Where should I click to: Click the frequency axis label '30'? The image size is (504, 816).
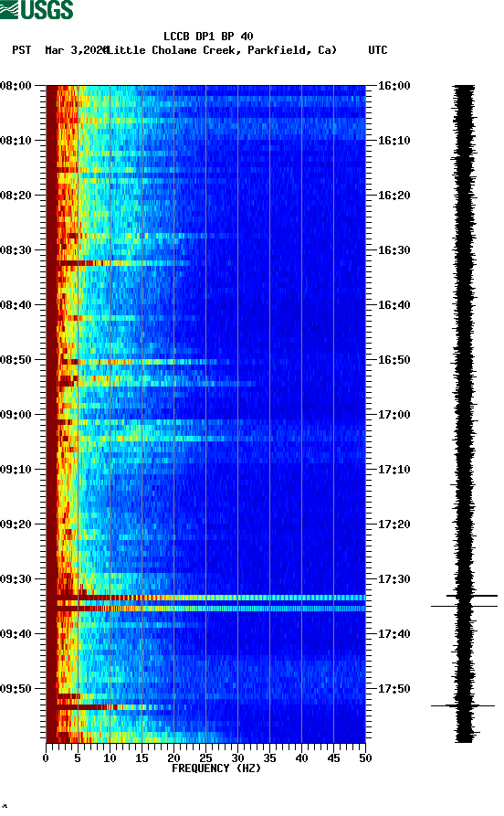pos(237,758)
